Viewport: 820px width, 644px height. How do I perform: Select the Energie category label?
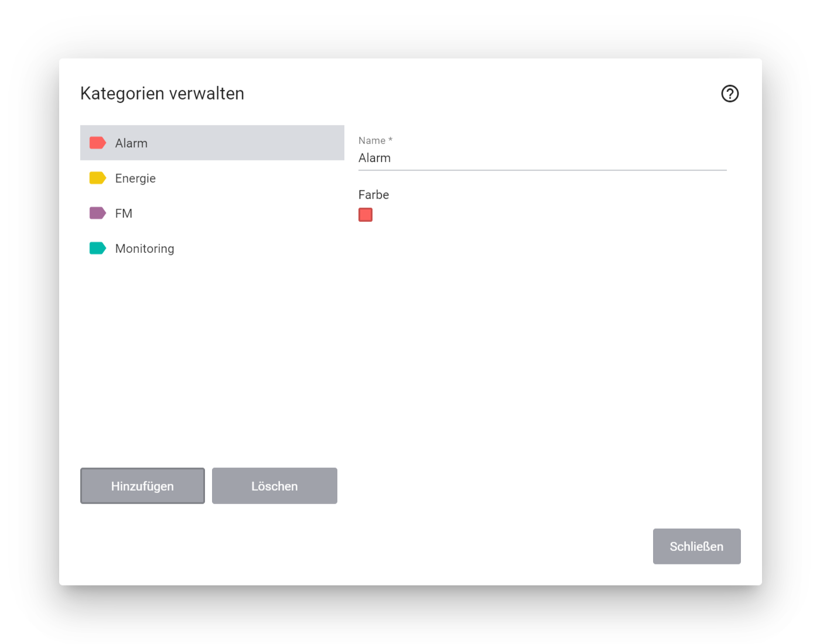click(135, 179)
